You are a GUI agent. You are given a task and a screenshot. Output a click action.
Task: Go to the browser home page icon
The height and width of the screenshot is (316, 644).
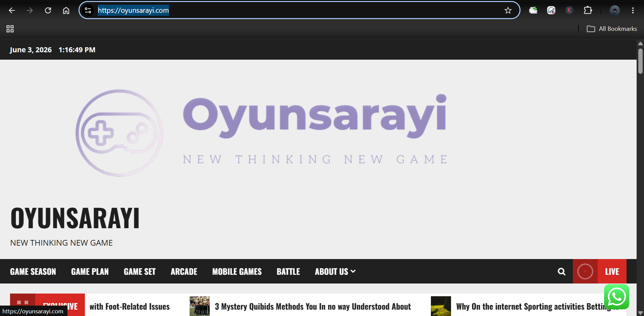66,10
